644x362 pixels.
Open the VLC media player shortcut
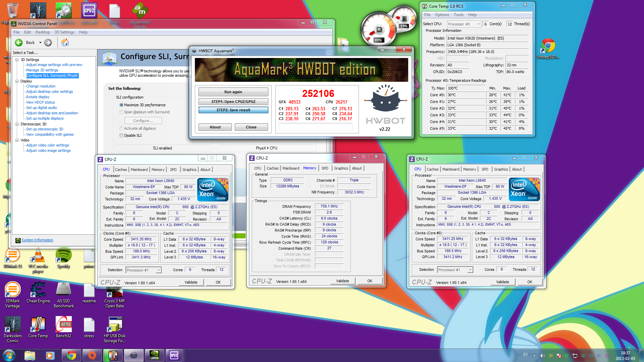point(38,261)
